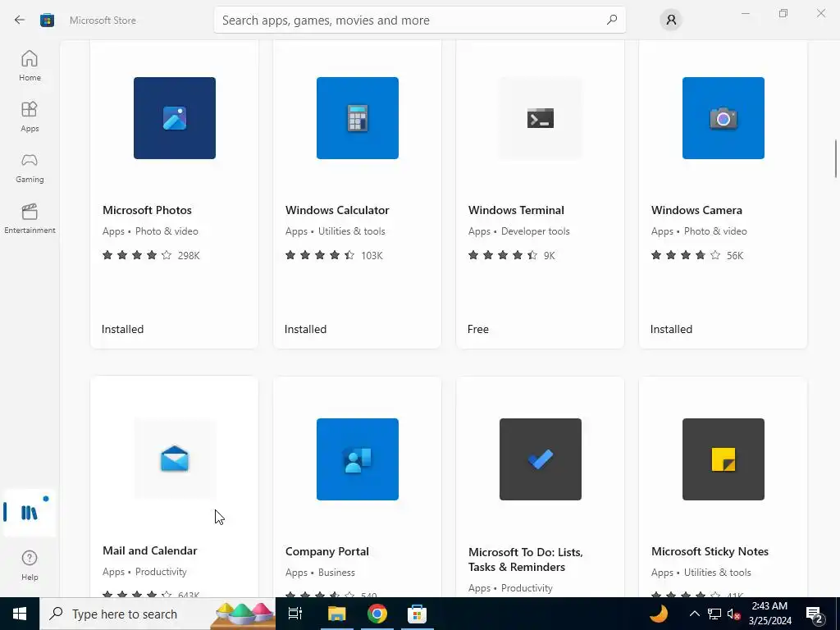Click the 9K rating on Terminal
The image size is (840, 630).
click(549, 256)
